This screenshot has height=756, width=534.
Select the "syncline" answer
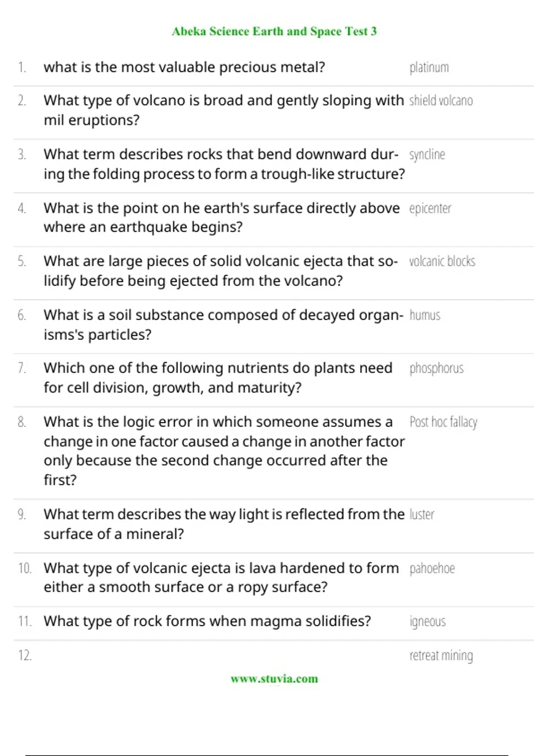click(x=427, y=155)
